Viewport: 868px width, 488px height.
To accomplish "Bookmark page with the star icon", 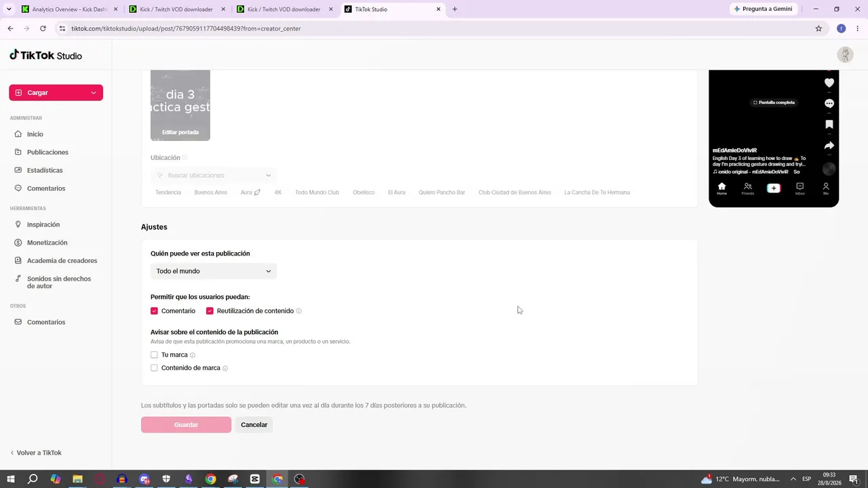I will [818, 28].
